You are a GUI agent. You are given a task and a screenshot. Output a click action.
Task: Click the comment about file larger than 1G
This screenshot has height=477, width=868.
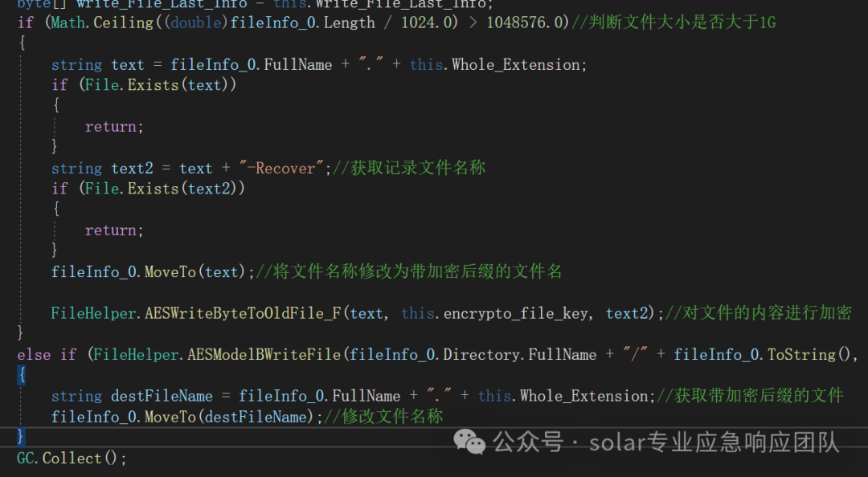(x=674, y=22)
